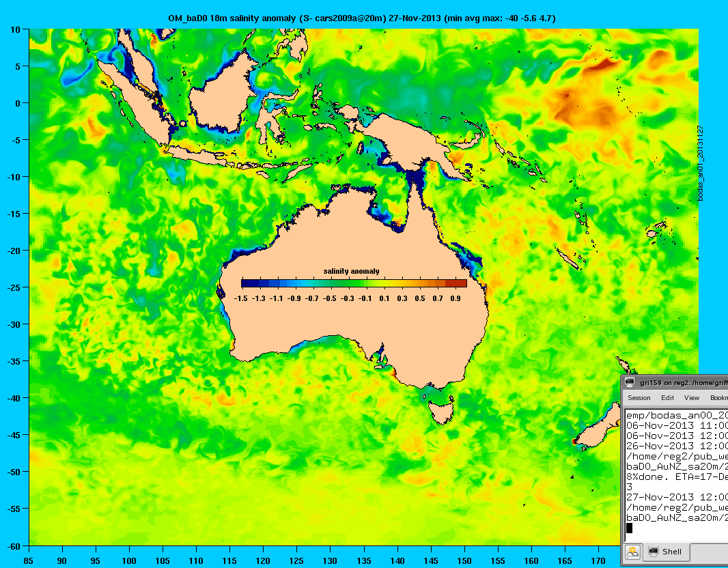Click the New Session icon beside the Shell tab
The height and width of the screenshot is (568, 728).
tap(632, 552)
